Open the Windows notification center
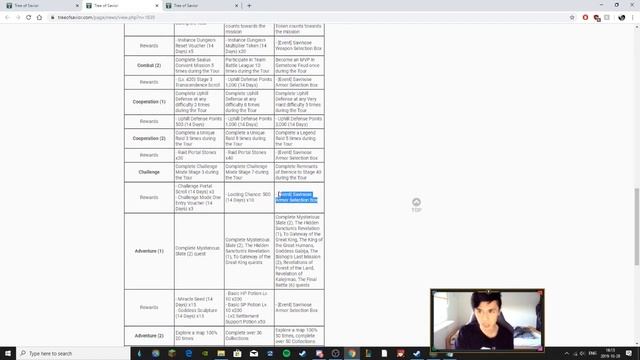This screenshot has height=360, width=640. click(629, 353)
